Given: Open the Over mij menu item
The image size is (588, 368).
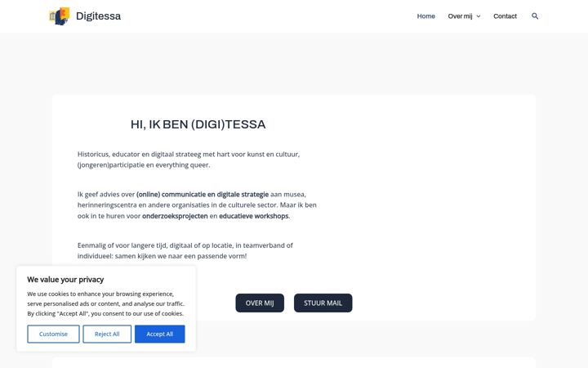Looking at the screenshot, I should pos(460,16).
